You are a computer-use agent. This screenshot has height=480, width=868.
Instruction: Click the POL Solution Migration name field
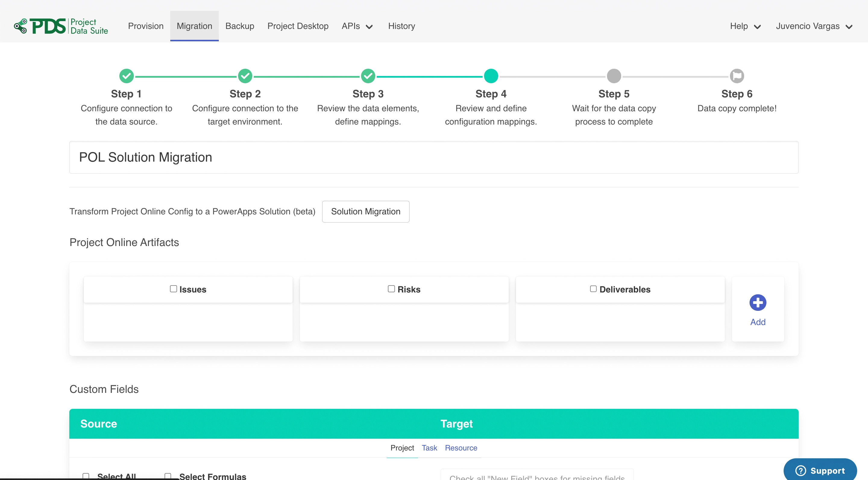pyautogui.click(x=434, y=157)
